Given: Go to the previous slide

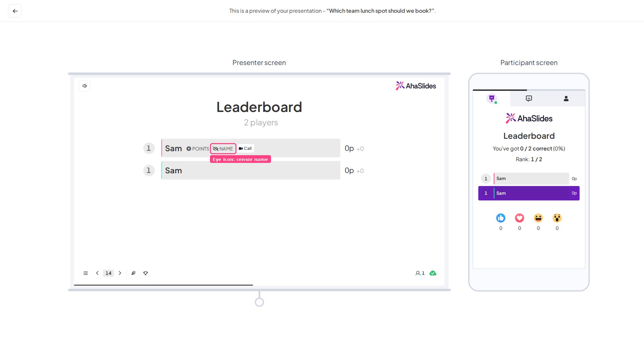Looking at the screenshot, I should [x=97, y=273].
